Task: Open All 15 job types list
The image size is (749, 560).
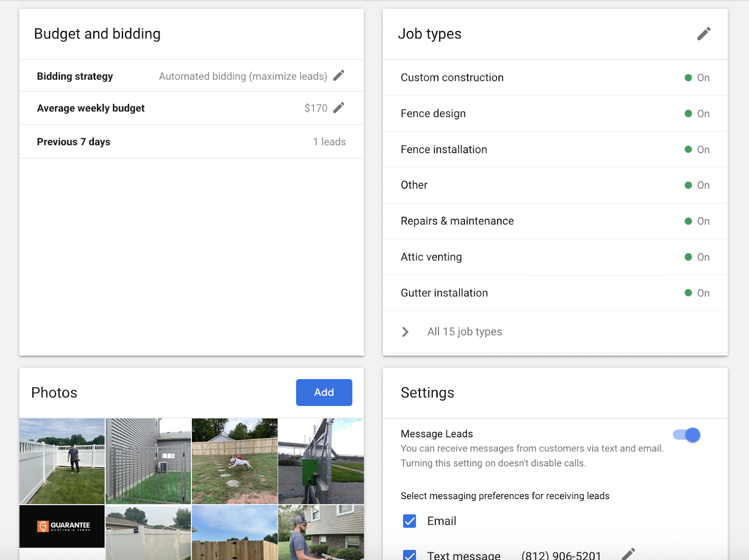Action: point(464,332)
